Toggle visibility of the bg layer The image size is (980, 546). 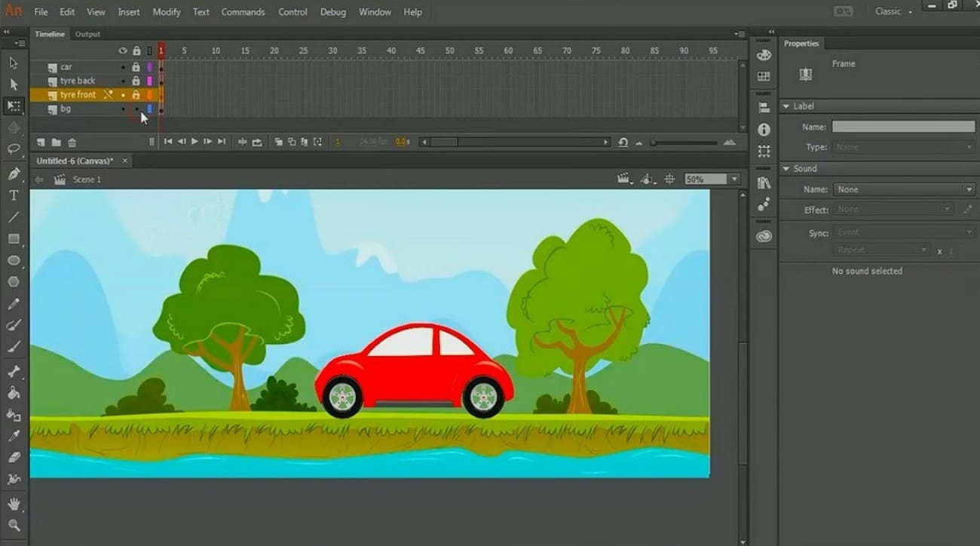pyautogui.click(x=123, y=108)
